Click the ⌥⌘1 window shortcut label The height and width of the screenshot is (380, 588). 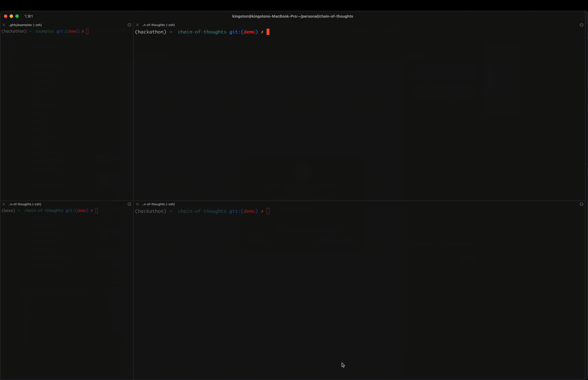pos(29,16)
